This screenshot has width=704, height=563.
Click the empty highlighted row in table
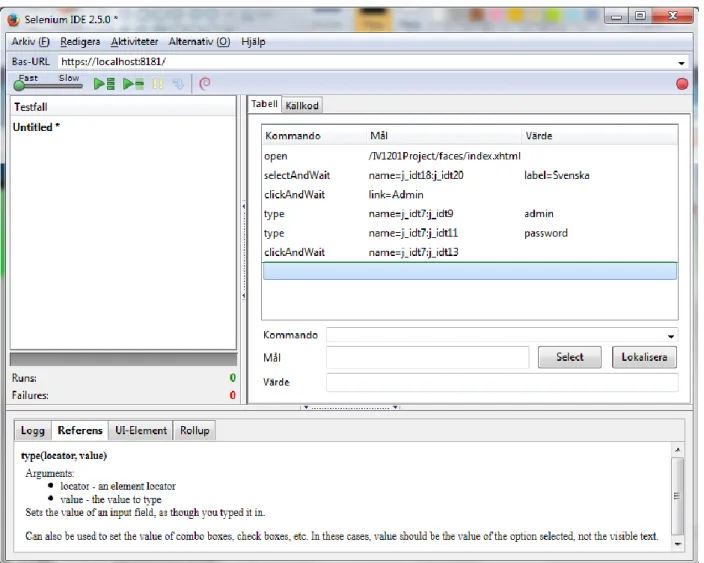[470, 271]
